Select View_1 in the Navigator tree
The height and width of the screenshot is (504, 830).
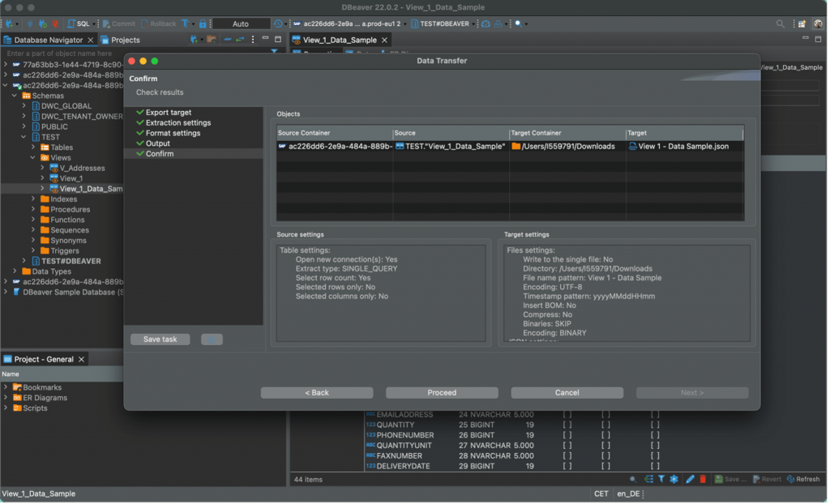point(66,178)
